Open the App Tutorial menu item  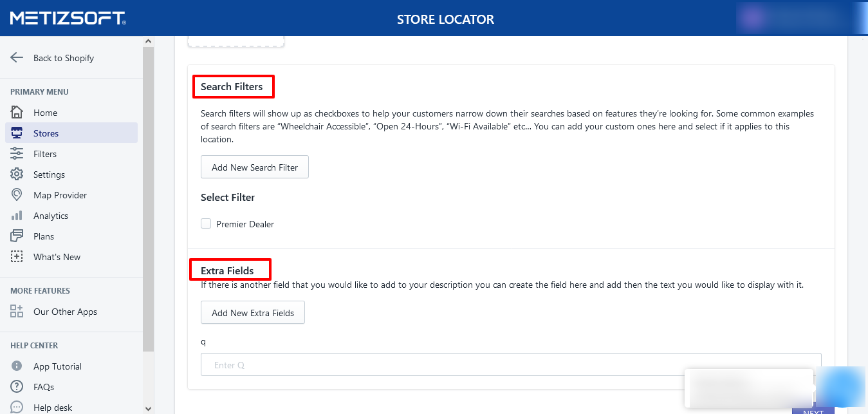(57, 366)
